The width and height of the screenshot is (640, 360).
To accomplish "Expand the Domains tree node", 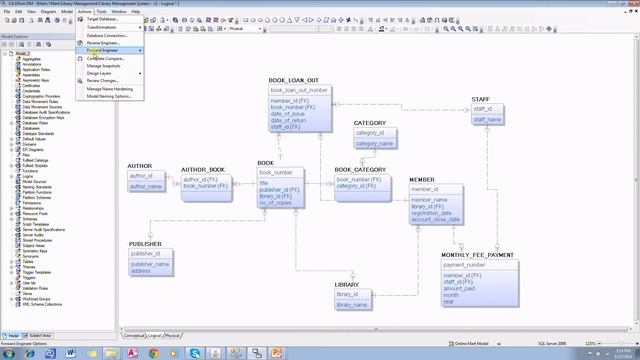I will pos(12,144).
